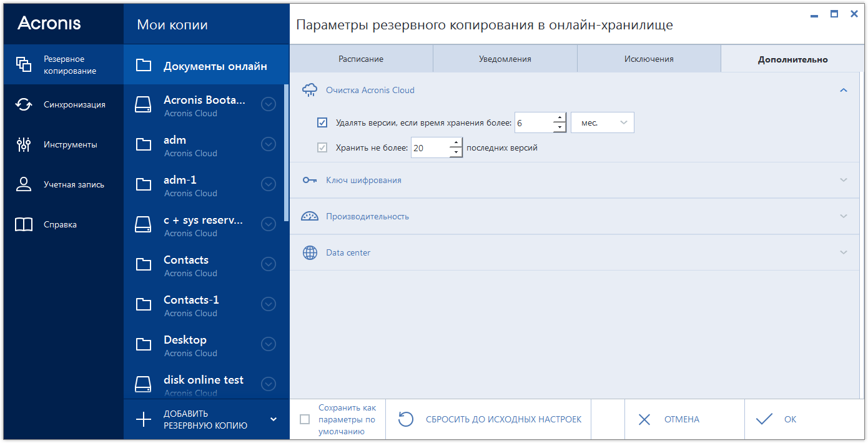
Task: Open the Резервное копирование sidebar icon
Action: coord(24,64)
